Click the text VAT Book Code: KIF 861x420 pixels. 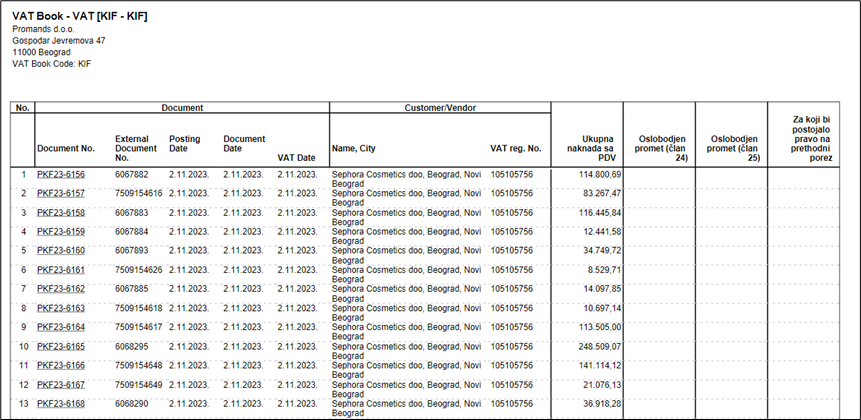(52, 64)
